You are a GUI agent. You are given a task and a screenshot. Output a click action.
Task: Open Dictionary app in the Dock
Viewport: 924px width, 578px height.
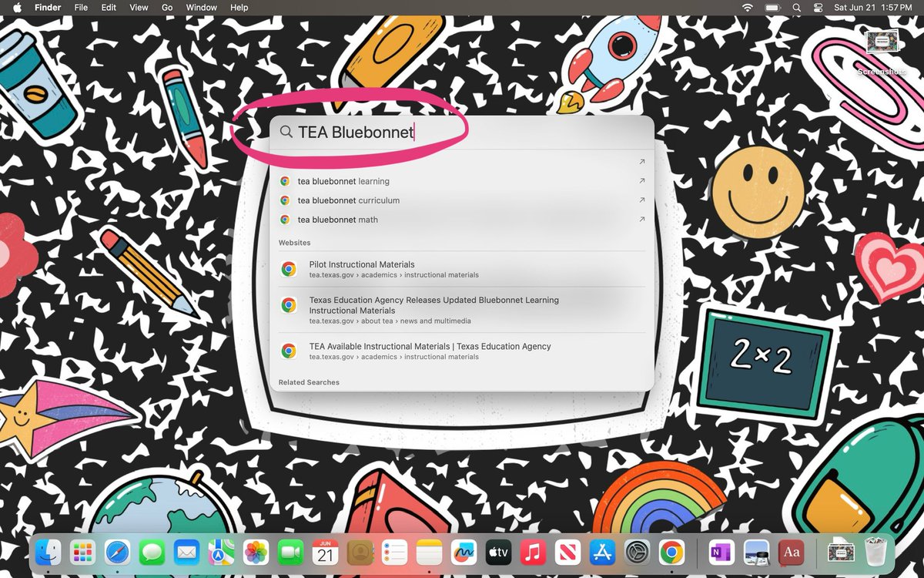[x=791, y=552]
